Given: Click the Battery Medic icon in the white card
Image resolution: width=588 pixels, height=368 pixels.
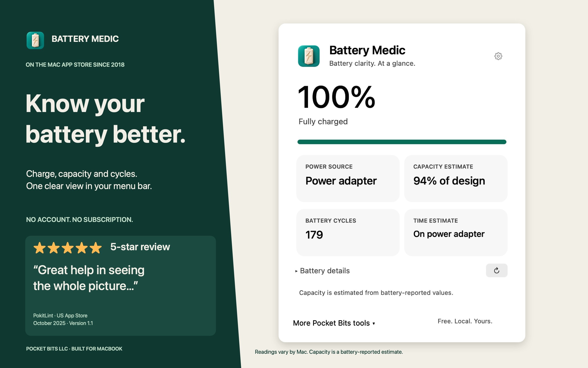Looking at the screenshot, I should [x=308, y=56].
